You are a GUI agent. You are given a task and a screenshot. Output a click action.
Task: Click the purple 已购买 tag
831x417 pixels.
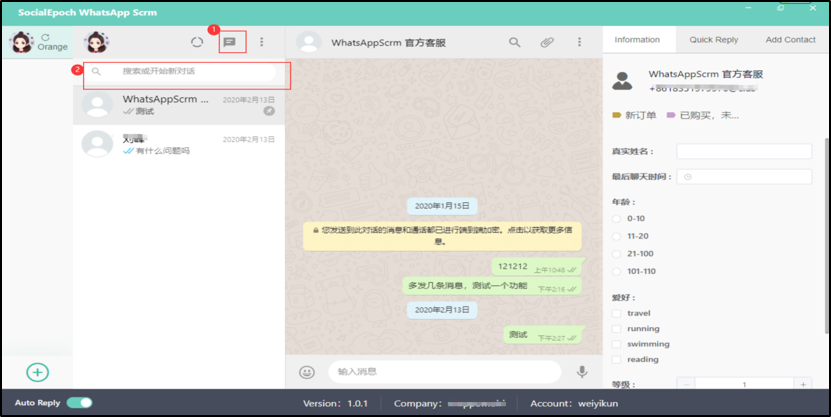(x=703, y=115)
